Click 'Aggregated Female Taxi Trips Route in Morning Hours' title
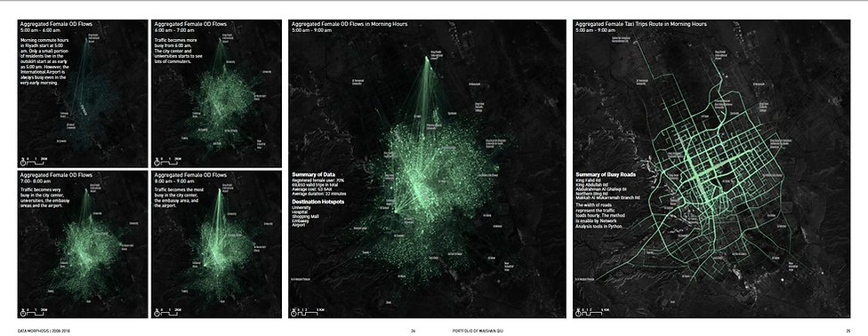868x336 pixels. pos(640,24)
